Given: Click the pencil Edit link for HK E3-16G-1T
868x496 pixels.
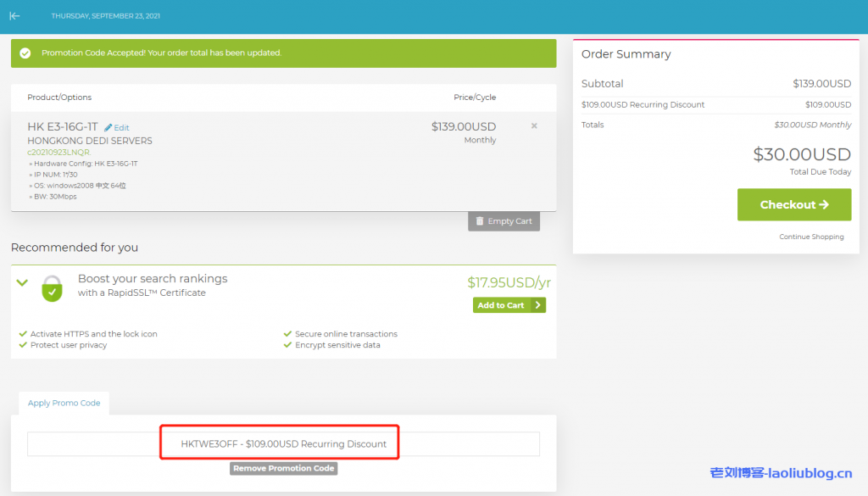Looking at the screenshot, I should click(x=117, y=127).
